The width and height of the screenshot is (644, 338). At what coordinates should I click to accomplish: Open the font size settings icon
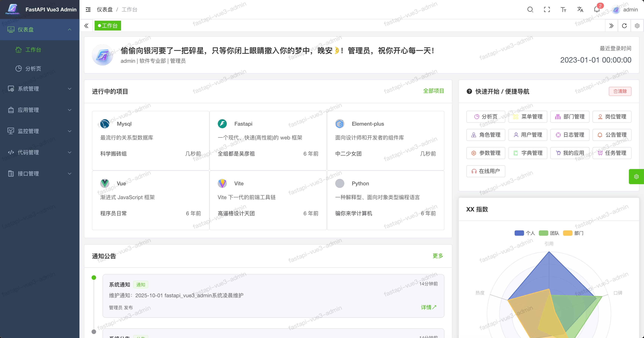coord(563,9)
